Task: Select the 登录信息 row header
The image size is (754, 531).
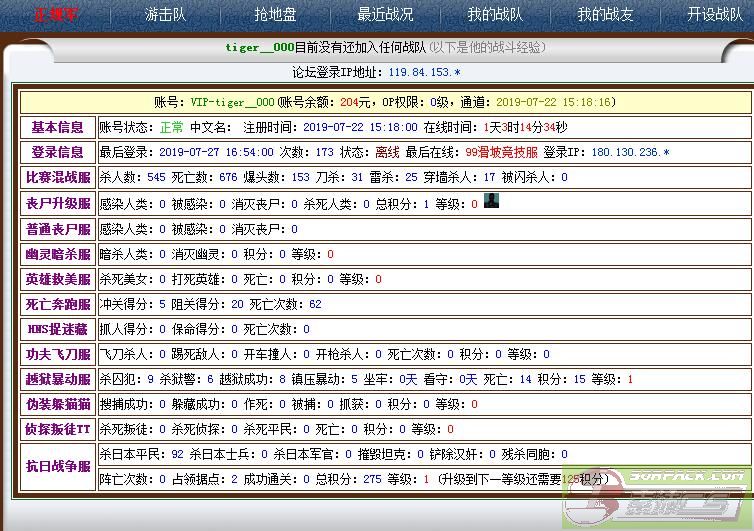Action: pyautogui.click(x=57, y=152)
